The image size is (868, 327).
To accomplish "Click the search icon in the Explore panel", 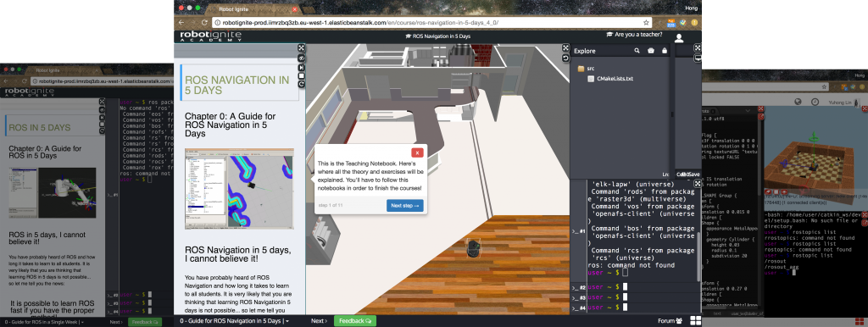I will pyautogui.click(x=637, y=51).
